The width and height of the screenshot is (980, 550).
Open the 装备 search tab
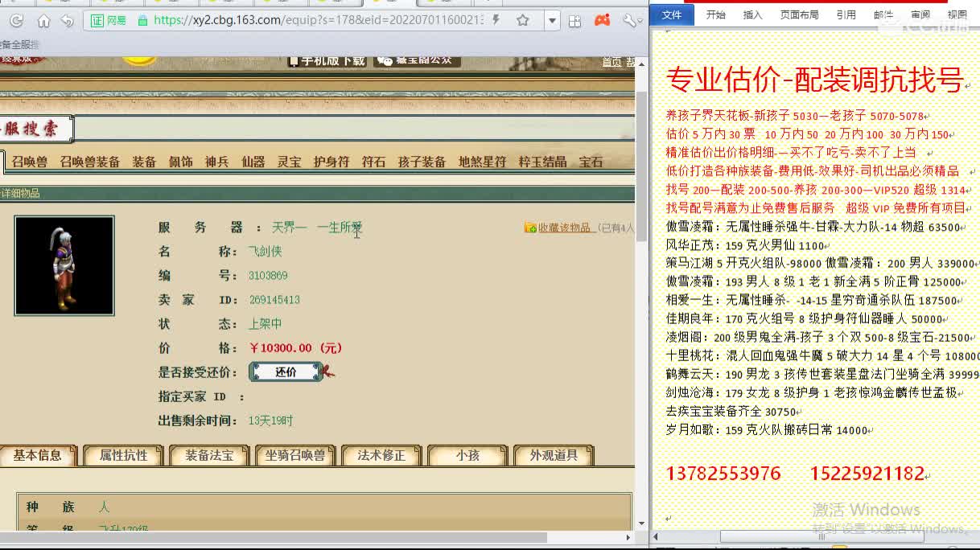coord(144,162)
